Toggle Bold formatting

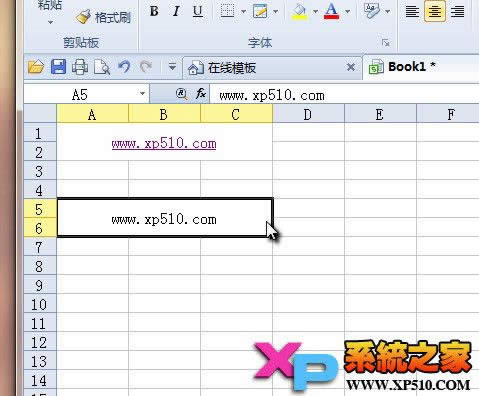[x=154, y=11]
